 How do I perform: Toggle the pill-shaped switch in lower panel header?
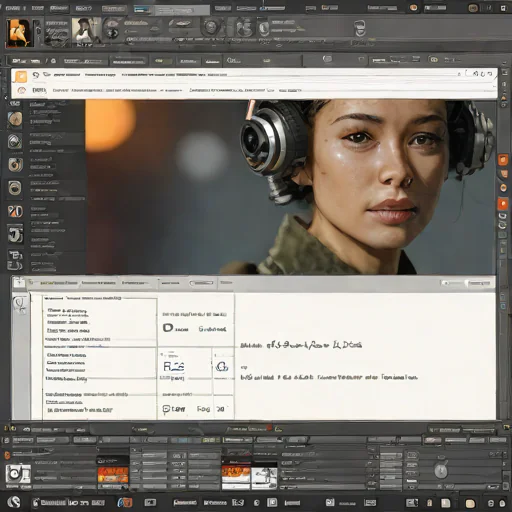tap(201, 283)
